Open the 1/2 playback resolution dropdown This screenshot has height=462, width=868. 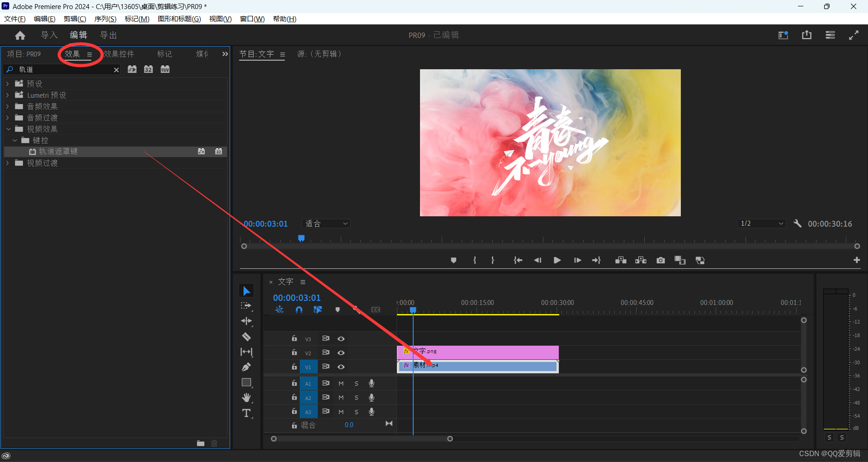click(x=762, y=224)
